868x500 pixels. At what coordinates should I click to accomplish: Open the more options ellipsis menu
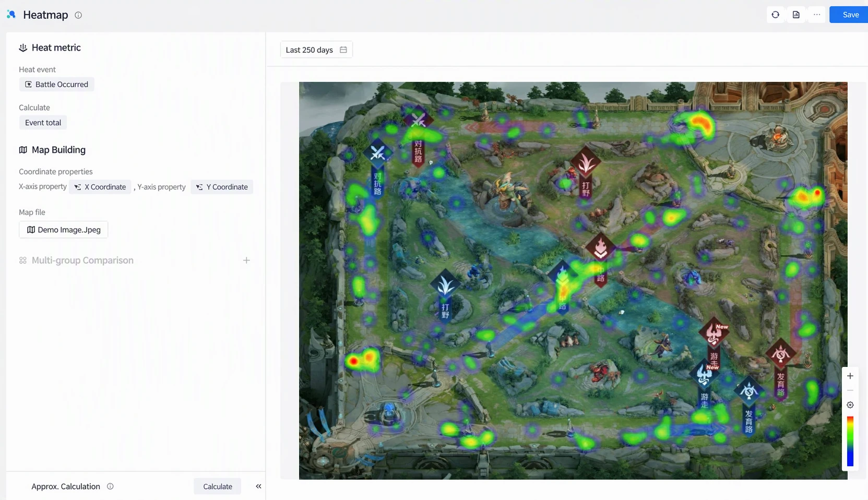(x=817, y=15)
